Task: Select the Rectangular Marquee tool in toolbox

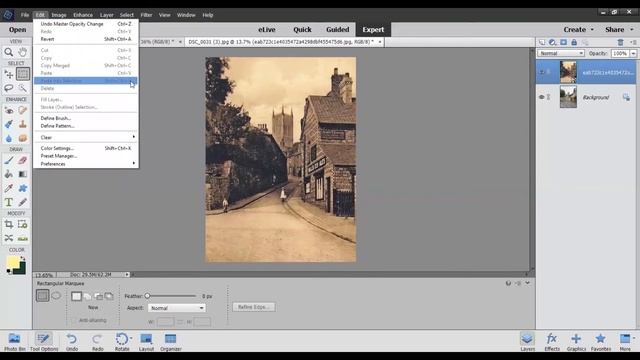Action: 23,74
